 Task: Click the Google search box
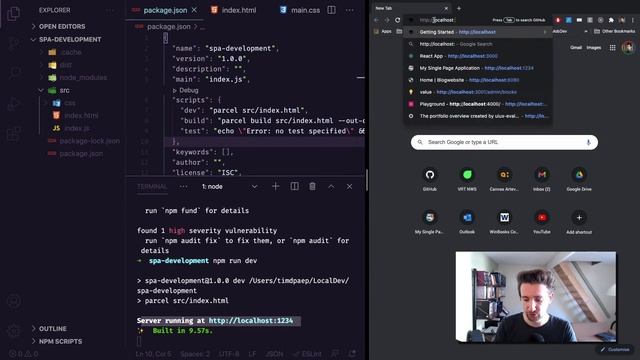504,142
